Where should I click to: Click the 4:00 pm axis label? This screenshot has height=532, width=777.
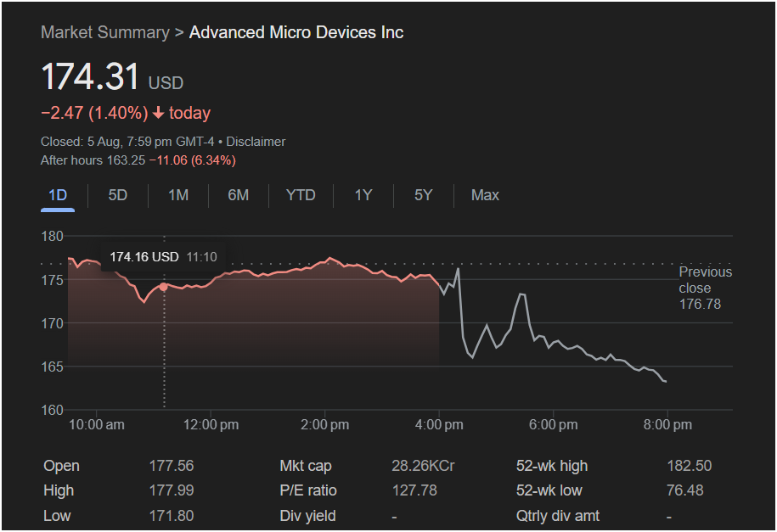pos(439,425)
